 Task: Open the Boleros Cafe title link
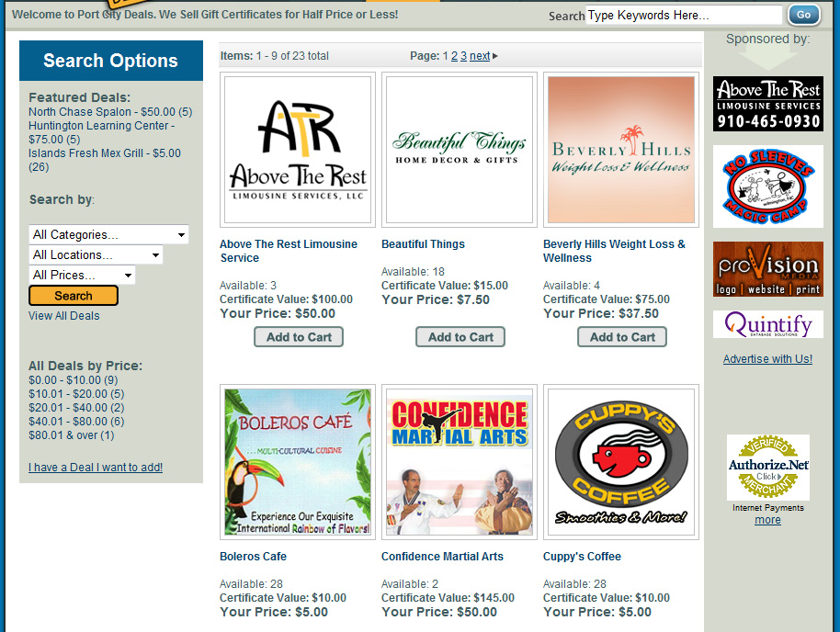point(253,557)
